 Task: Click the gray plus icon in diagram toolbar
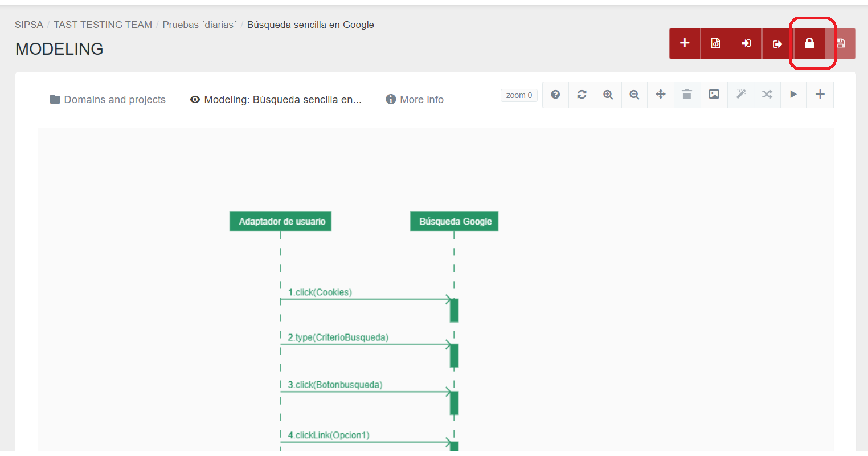tap(820, 95)
